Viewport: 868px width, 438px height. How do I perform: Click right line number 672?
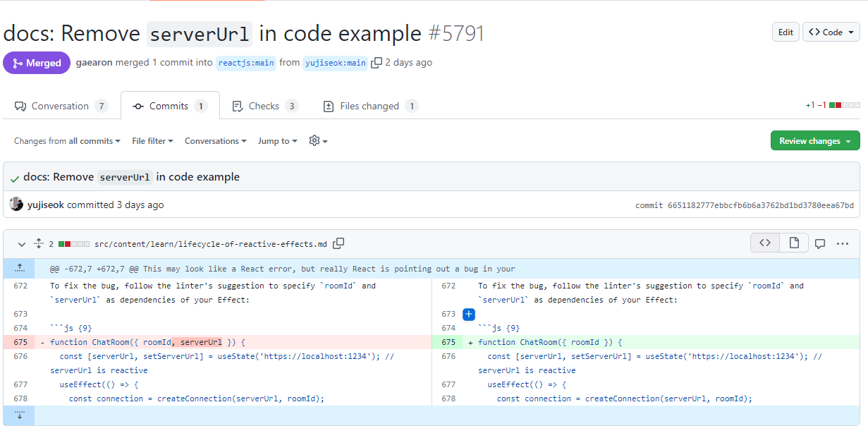[x=448, y=286]
